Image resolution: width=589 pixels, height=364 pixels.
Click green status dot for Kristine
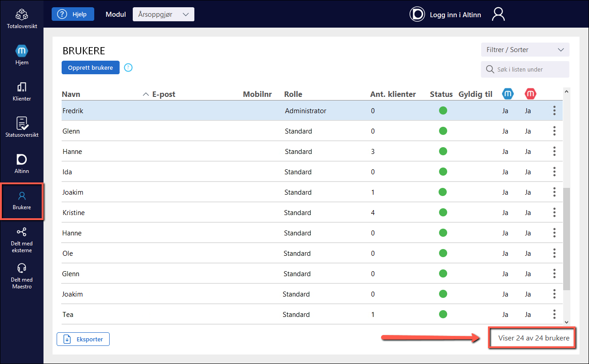tap(443, 212)
